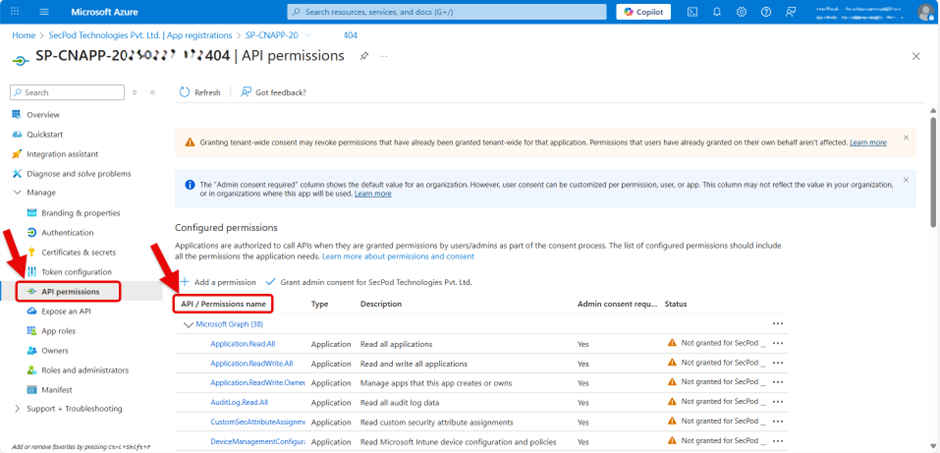940x453 pixels.
Task: Collapse the sidebar with double chevron
Action: pyautogui.click(x=153, y=92)
